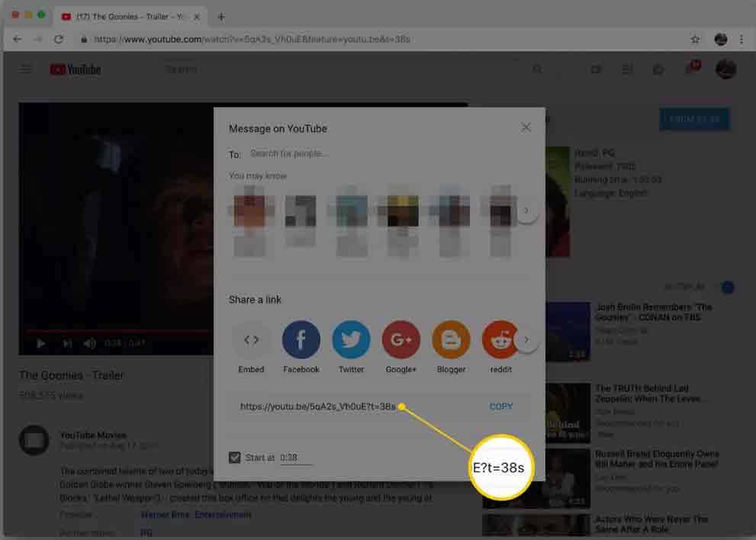Open YouTube notifications bell
Screen dimensions: 756x540
[691, 69]
